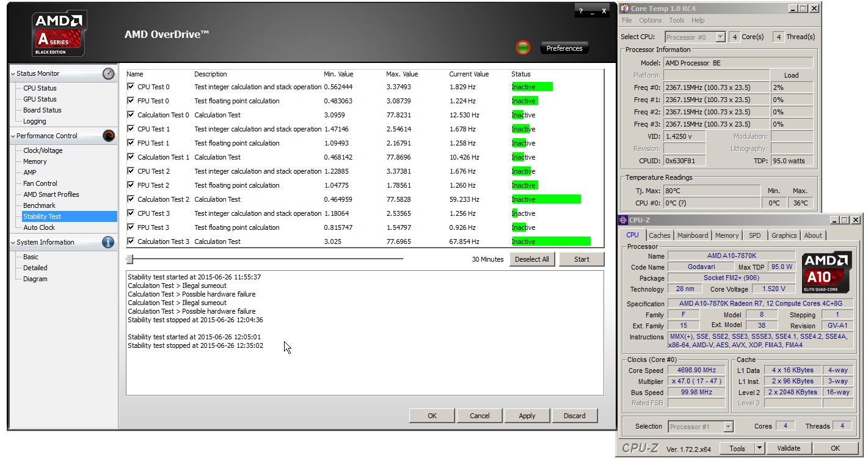Click the Core Temp title bar icon

coord(625,9)
